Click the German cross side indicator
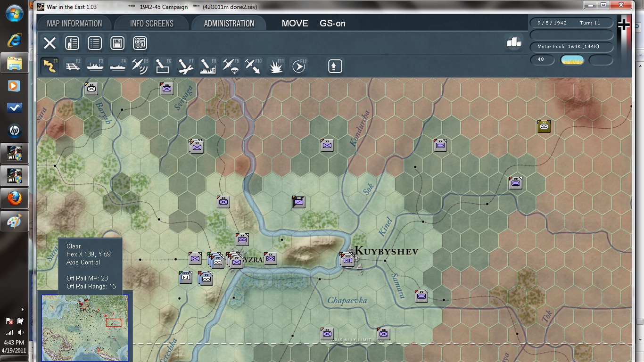This screenshot has width=644, height=362. point(624,25)
